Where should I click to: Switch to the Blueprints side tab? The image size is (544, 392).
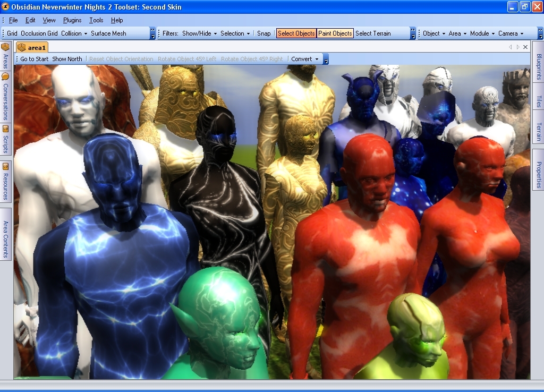(538, 67)
